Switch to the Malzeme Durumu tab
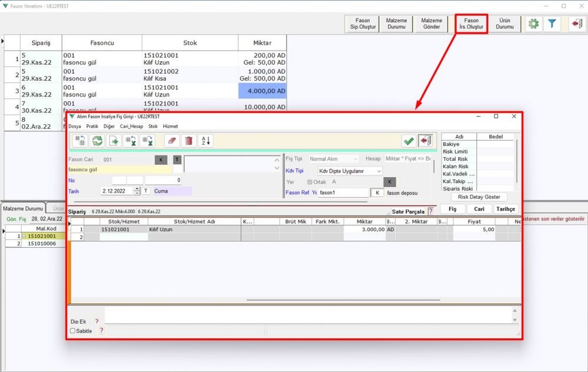The image size is (588, 372). point(23,208)
